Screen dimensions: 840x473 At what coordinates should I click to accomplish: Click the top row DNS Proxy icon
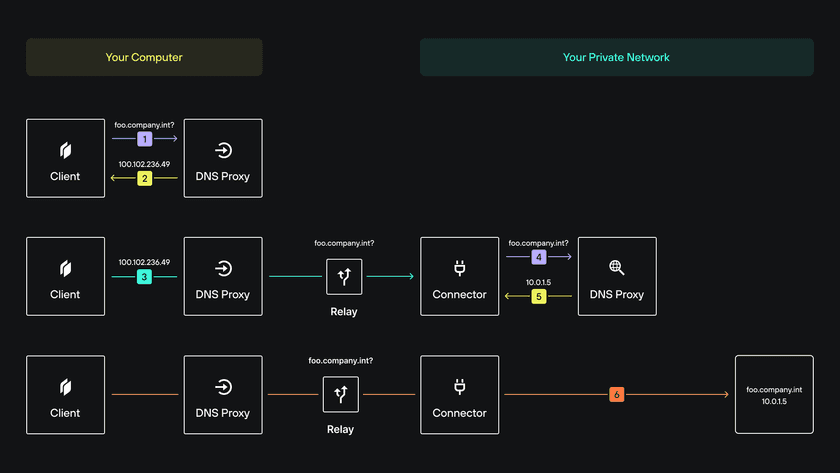(223, 151)
